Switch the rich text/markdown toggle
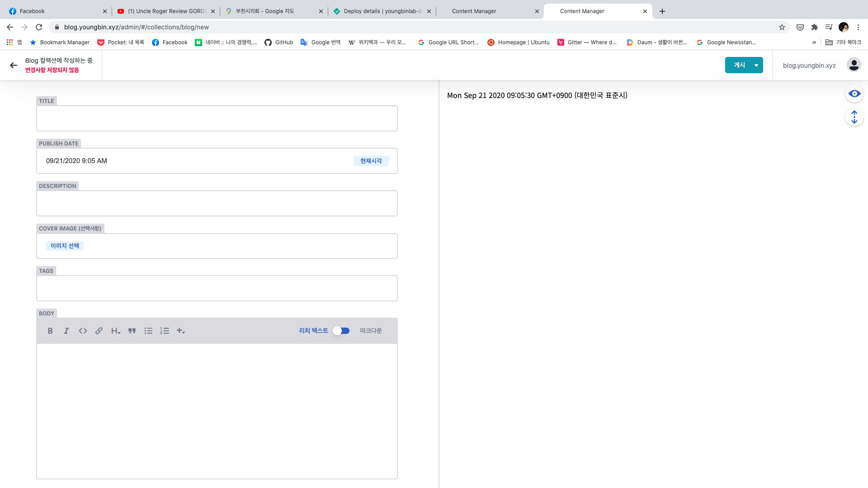Viewport: 868px width, 488px height. click(x=341, y=331)
